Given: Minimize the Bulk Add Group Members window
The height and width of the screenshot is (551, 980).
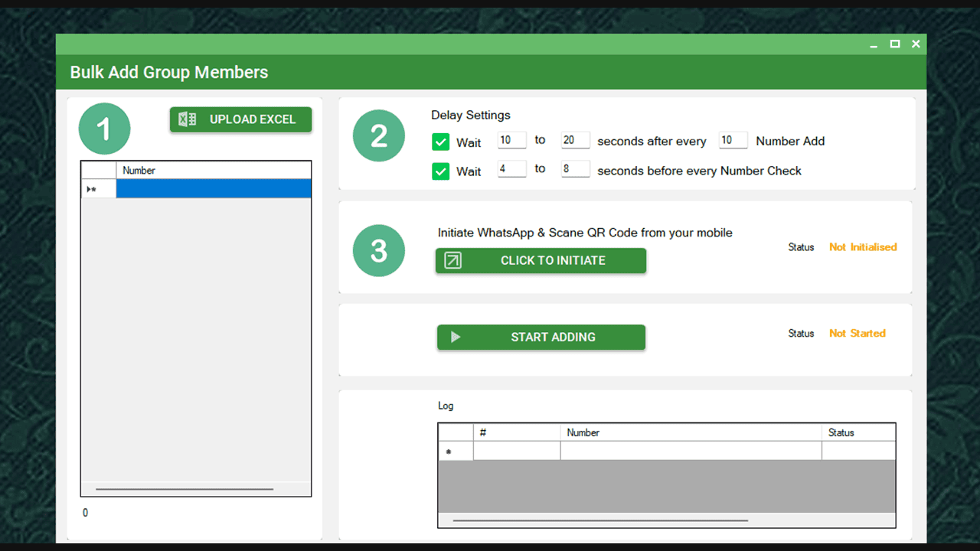Looking at the screenshot, I should point(874,44).
